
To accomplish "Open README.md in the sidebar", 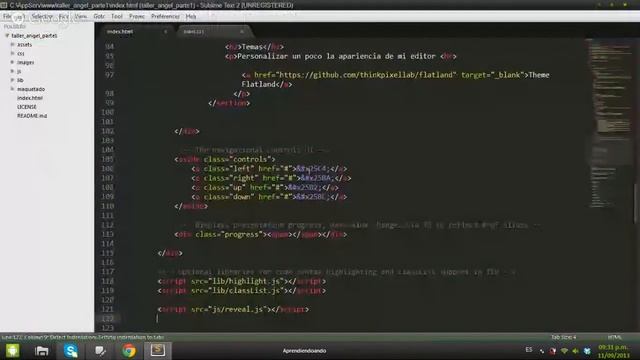I will [32, 116].
